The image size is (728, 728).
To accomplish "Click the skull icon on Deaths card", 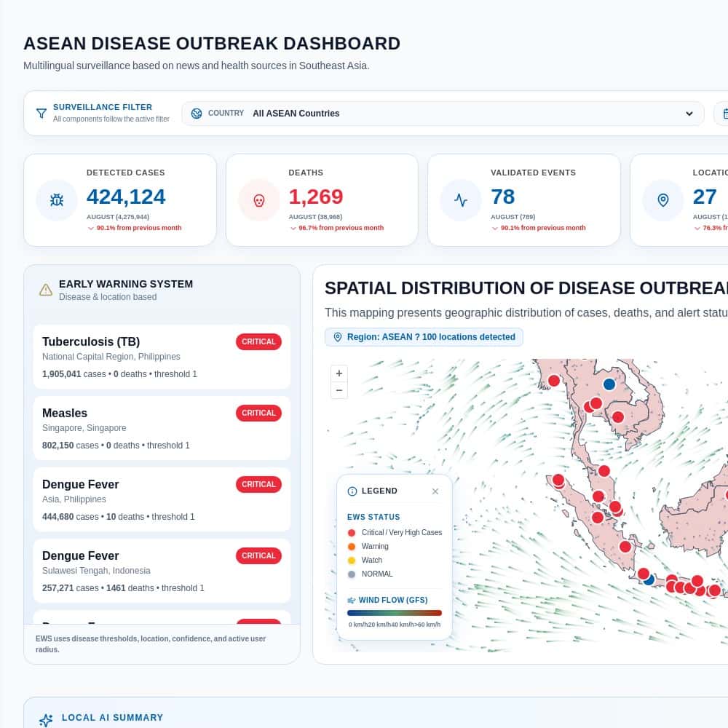I will point(259,200).
